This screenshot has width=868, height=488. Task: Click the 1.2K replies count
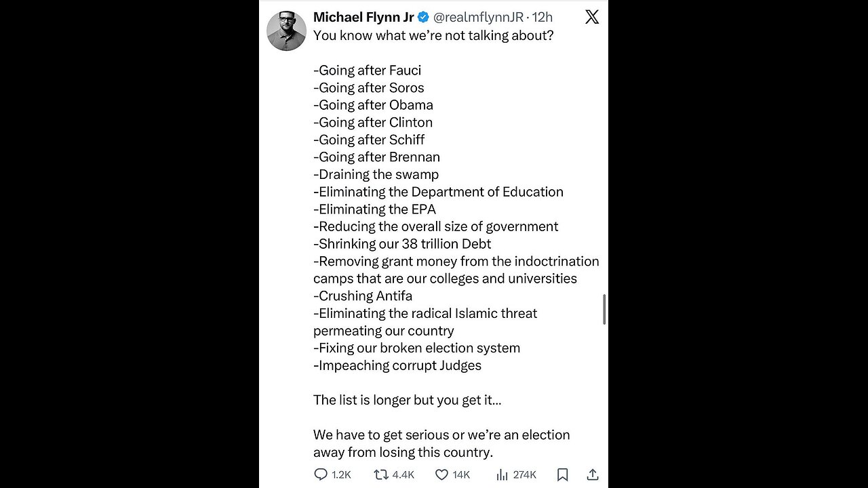tap(342, 474)
